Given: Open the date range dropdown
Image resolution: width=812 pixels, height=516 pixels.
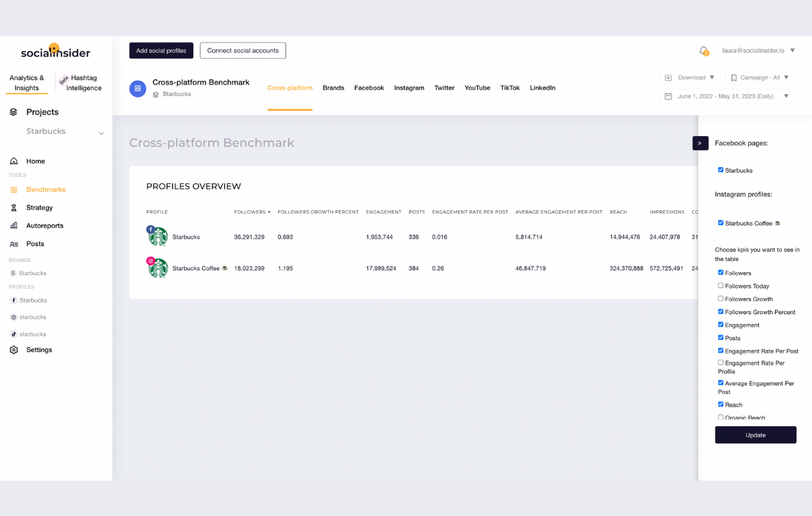Looking at the screenshot, I should [726, 96].
